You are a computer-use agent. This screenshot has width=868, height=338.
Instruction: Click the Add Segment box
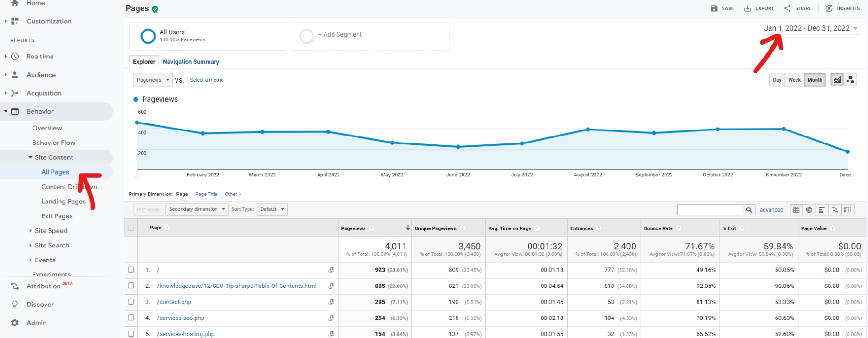[370, 36]
